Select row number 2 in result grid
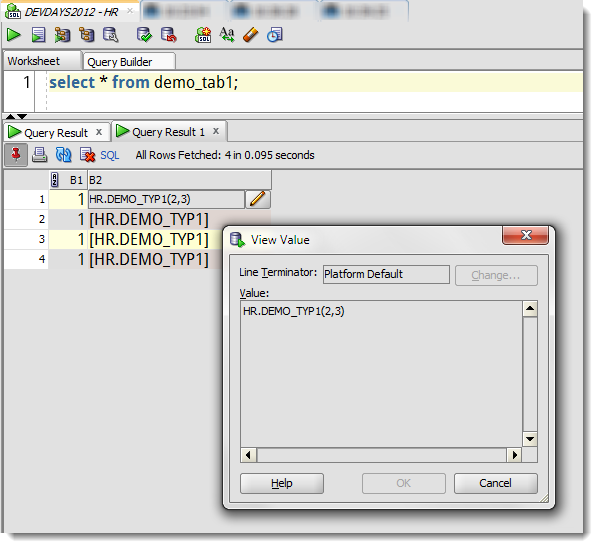 26,219
